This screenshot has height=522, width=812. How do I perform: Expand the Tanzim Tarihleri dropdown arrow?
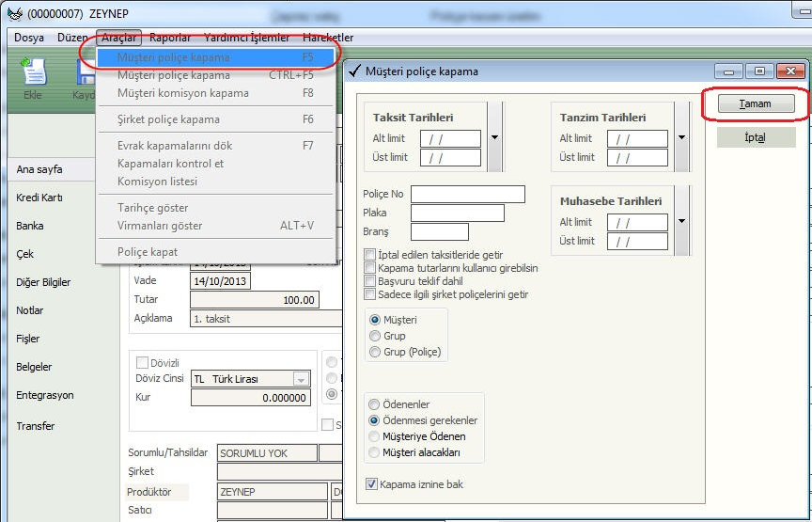[681, 137]
